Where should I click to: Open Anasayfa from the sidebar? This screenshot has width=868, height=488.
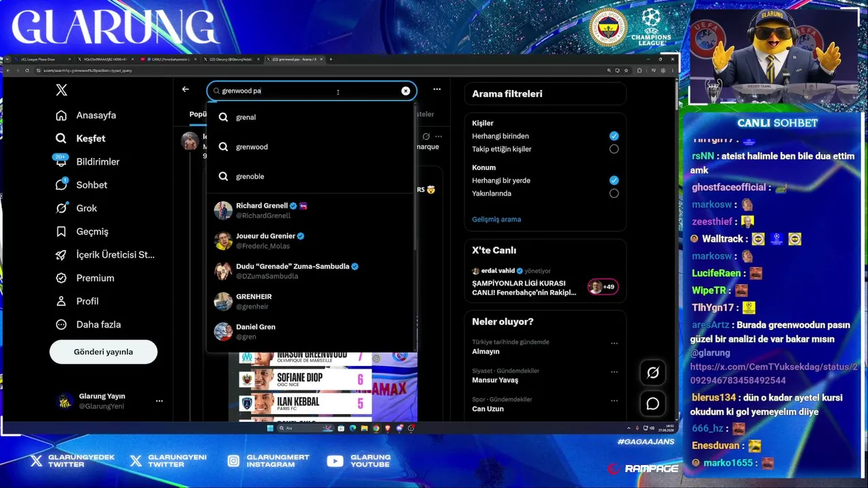pyautogui.click(x=87, y=115)
